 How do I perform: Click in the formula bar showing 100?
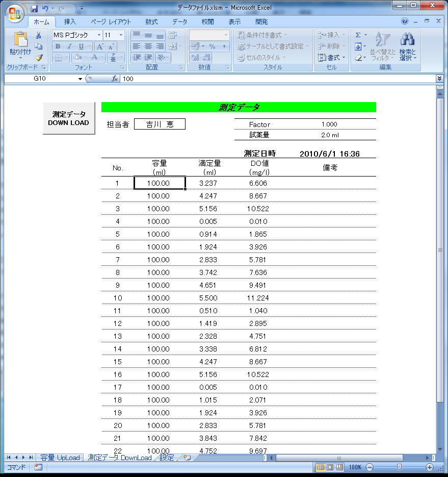pyautogui.click(x=277, y=79)
